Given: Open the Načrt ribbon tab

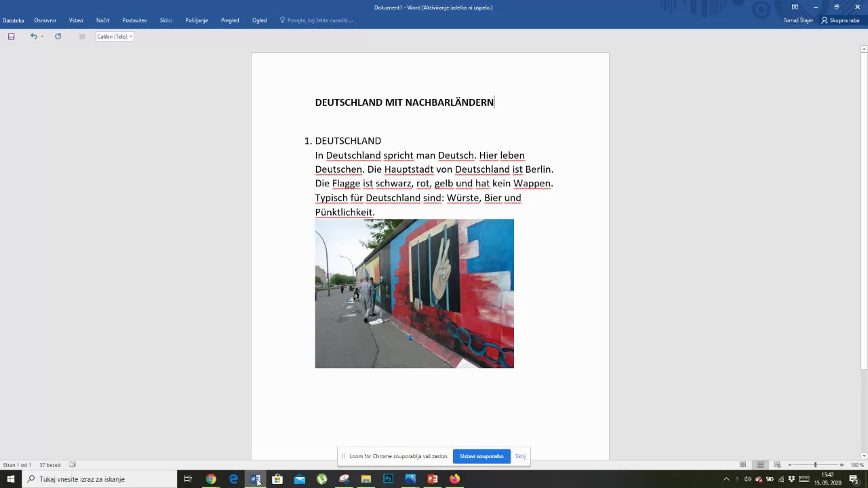Looking at the screenshot, I should click(x=103, y=20).
